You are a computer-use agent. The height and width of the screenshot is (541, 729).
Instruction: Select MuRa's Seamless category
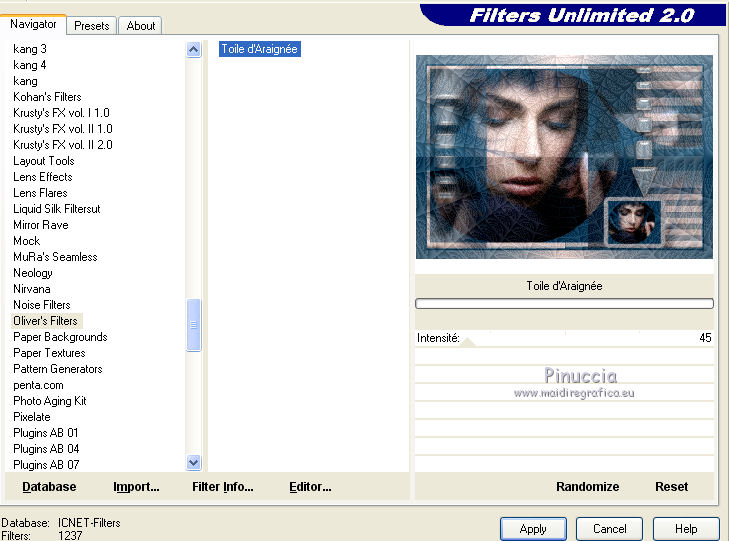point(55,257)
